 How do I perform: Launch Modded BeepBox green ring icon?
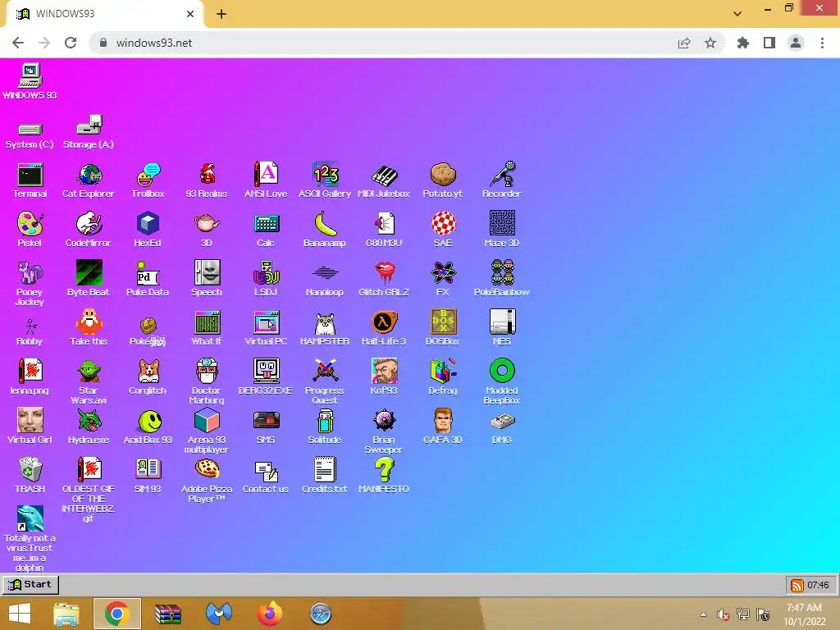(x=502, y=381)
